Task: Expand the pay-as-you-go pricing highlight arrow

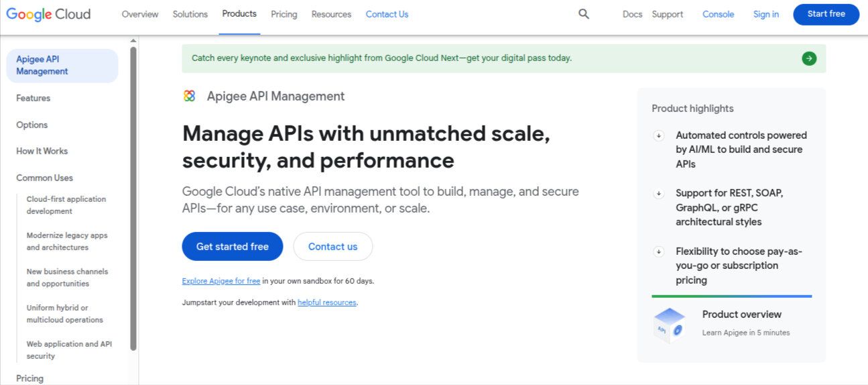Action: pyautogui.click(x=659, y=252)
